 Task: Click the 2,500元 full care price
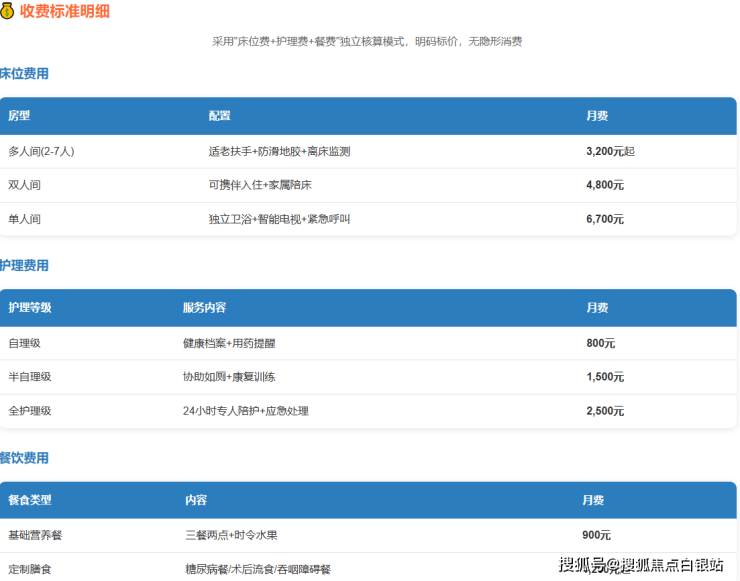tap(604, 411)
